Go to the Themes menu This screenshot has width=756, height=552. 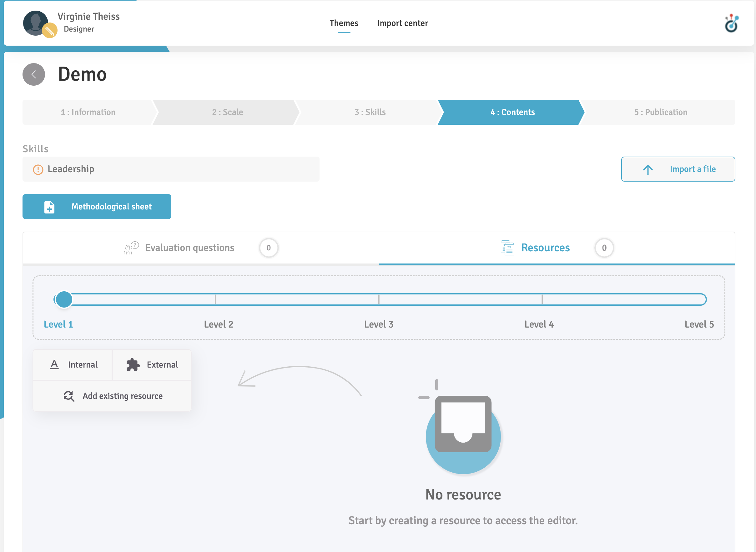tap(344, 23)
